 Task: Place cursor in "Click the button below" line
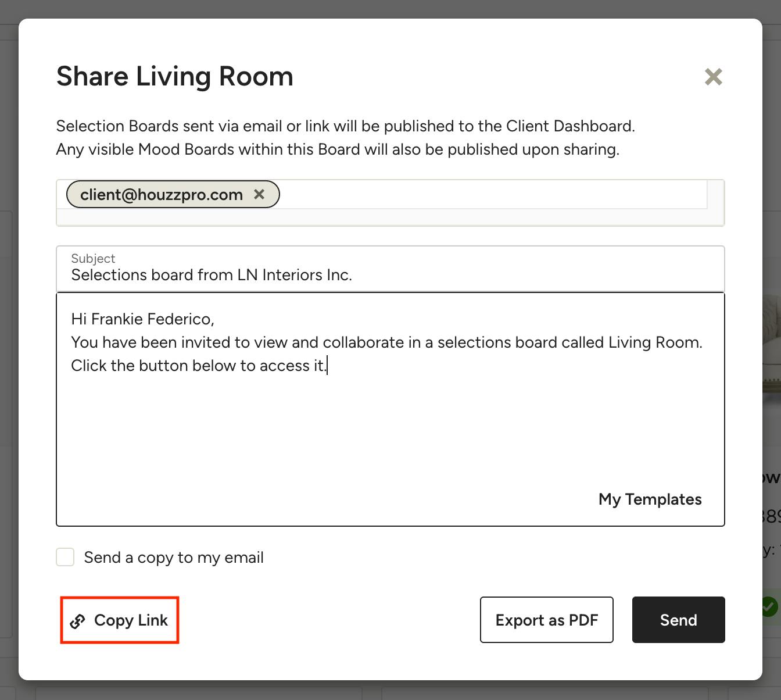click(198, 366)
